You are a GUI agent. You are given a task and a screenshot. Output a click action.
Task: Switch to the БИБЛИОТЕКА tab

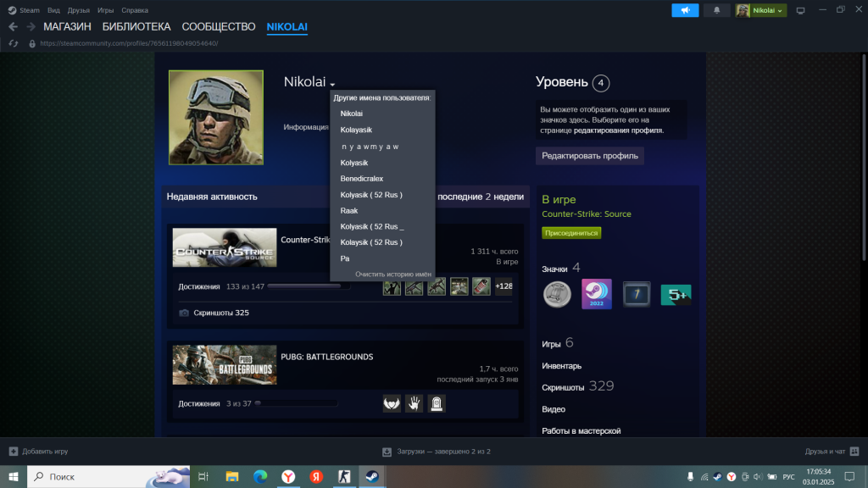[136, 27]
